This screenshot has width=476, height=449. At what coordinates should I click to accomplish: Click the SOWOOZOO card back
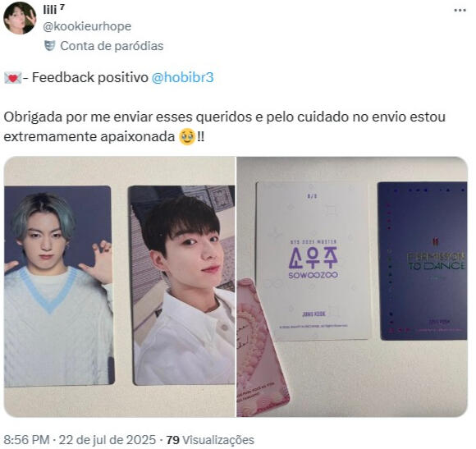[x=314, y=260]
